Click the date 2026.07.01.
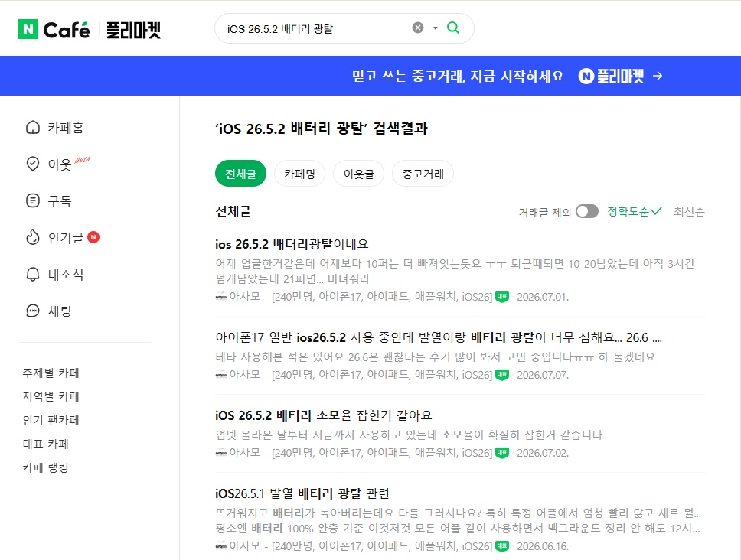 click(543, 297)
